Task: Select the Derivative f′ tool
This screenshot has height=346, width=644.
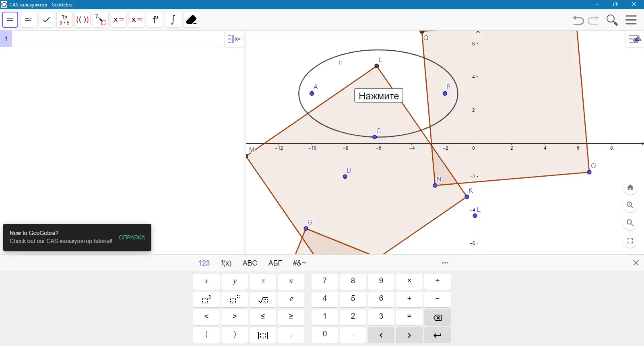Action: [x=155, y=20]
